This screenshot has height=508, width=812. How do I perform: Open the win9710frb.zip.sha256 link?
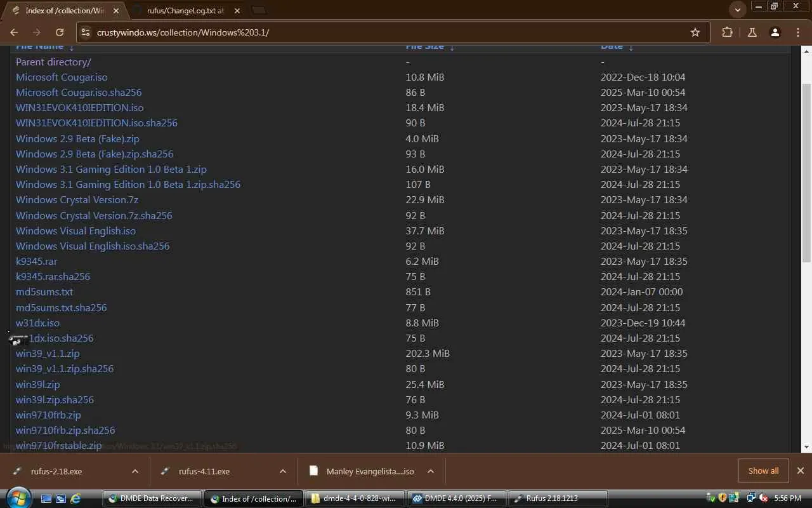[x=65, y=430]
